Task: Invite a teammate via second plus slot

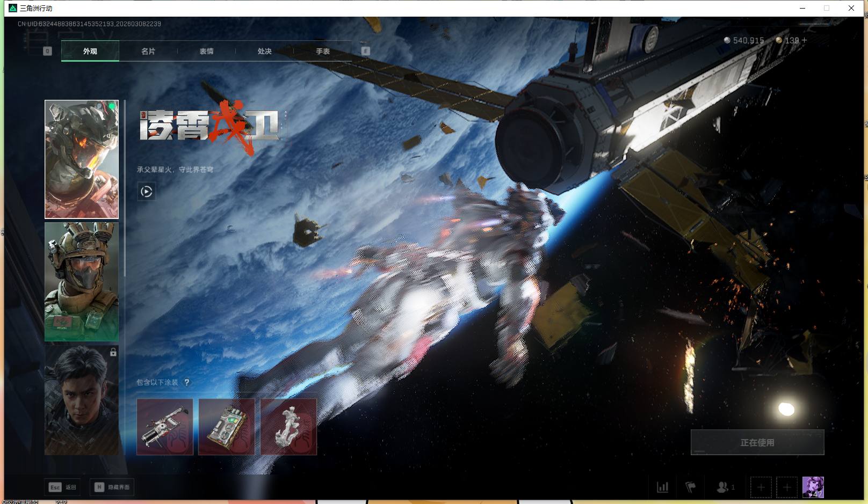Action: 787,487
